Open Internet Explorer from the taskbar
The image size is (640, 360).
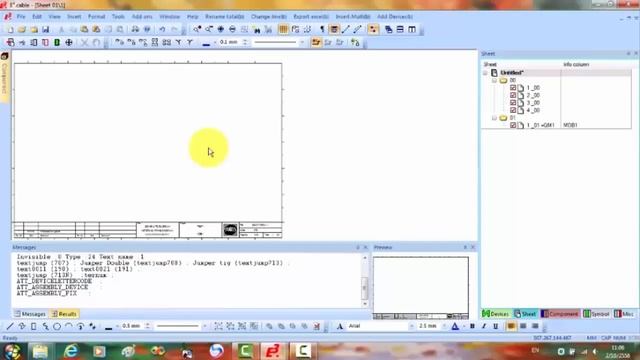coord(71,351)
